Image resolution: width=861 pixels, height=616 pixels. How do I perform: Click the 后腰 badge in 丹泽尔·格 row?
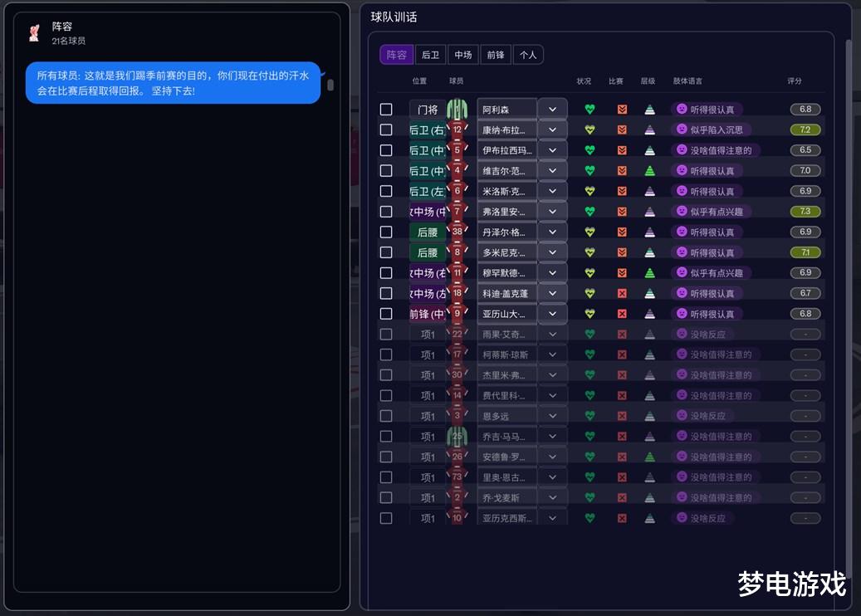[428, 232]
